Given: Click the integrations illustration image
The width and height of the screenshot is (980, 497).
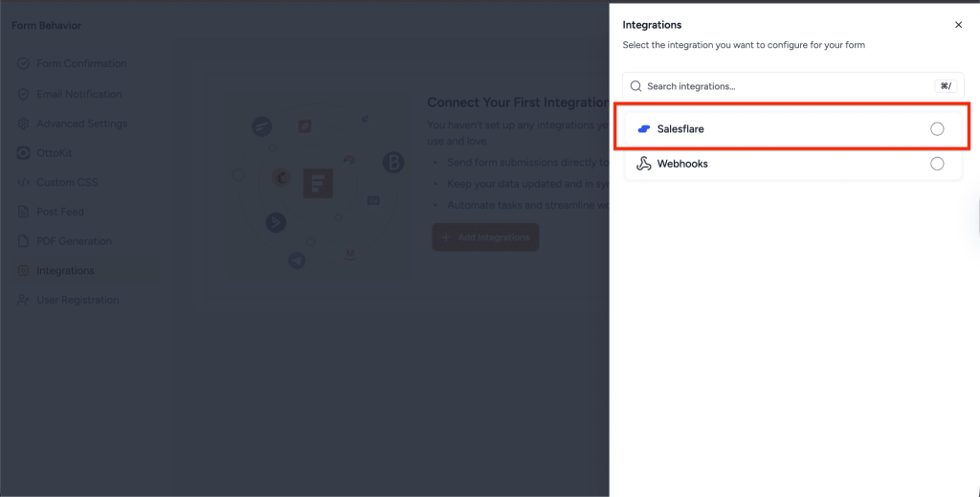Looking at the screenshot, I should point(316,177).
